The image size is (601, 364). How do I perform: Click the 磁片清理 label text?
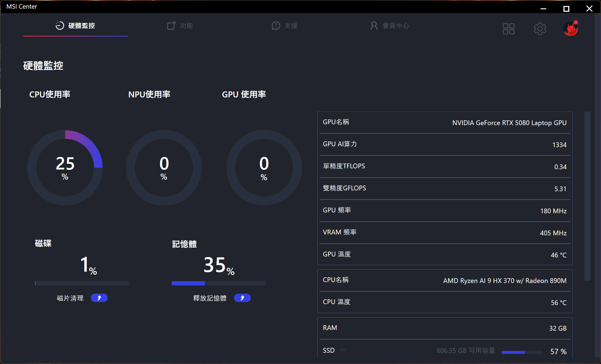click(70, 298)
